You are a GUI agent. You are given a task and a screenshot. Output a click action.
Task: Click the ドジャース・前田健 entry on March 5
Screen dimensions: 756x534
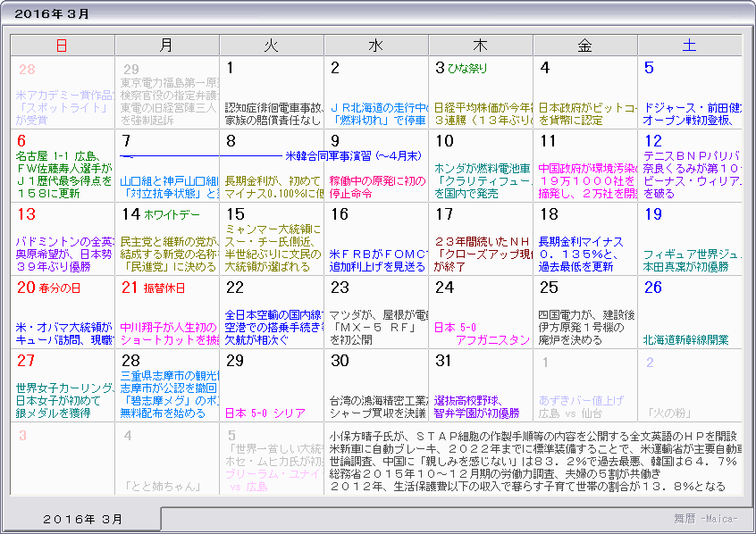coord(692,113)
